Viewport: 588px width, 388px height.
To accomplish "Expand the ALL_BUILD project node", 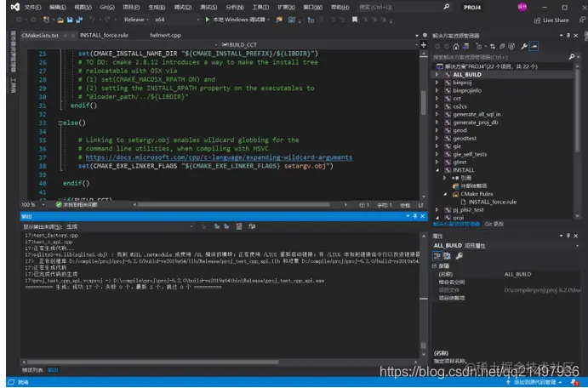I will pos(437,75).
